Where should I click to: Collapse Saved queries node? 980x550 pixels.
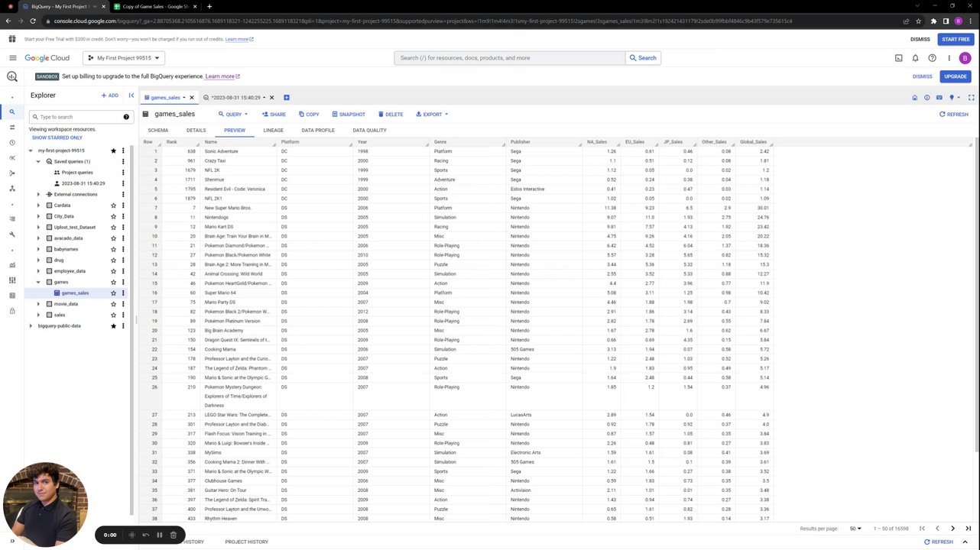pos(38,162)
